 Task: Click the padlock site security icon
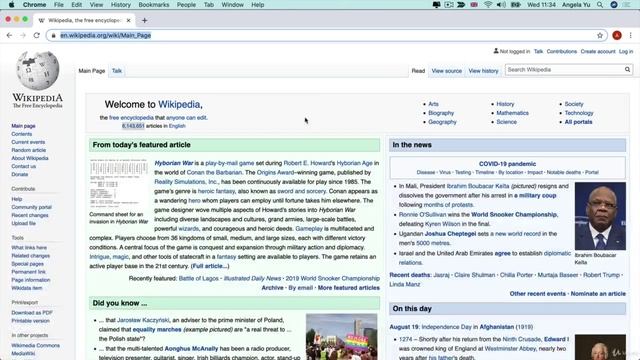(x=53, y=36)
